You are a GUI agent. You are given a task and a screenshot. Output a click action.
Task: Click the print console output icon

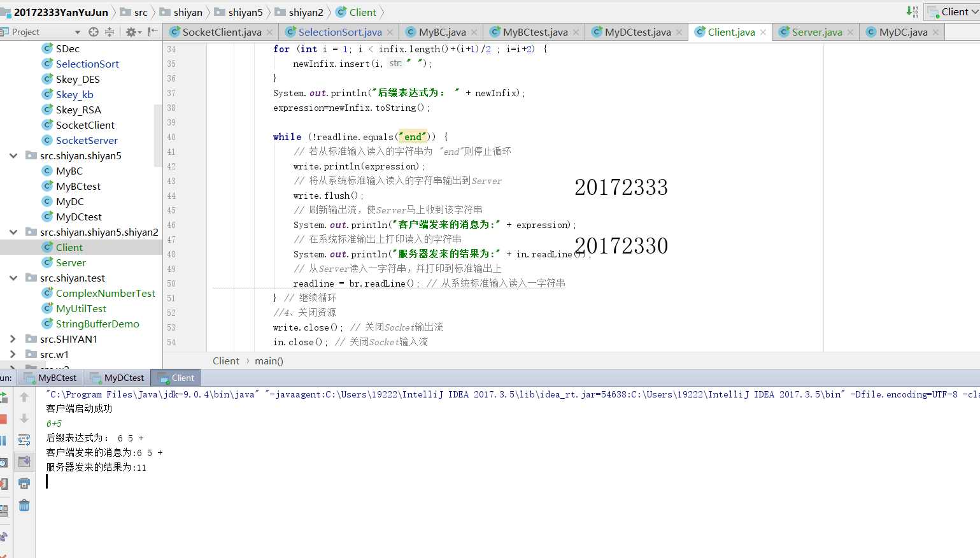24,483
